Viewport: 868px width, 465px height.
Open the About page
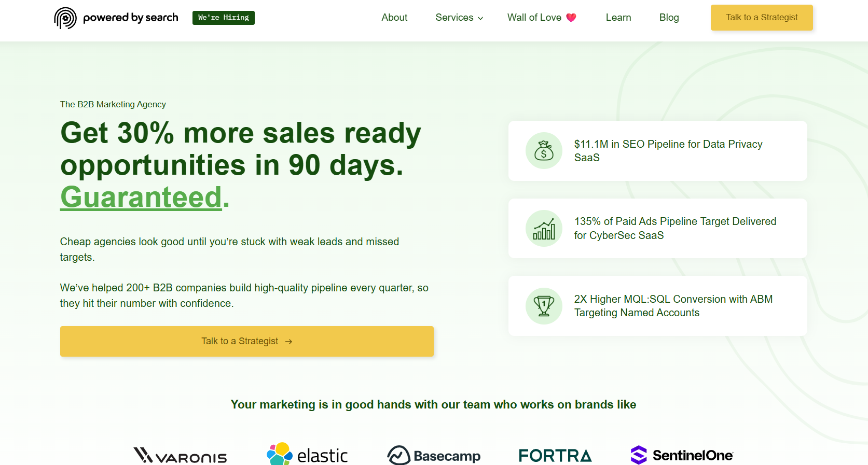394,18
